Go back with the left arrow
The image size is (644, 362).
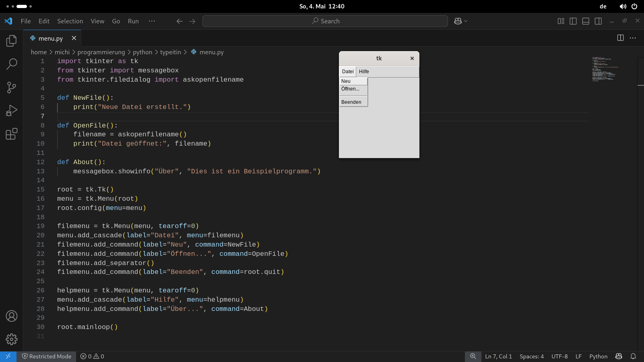[180, 21]
